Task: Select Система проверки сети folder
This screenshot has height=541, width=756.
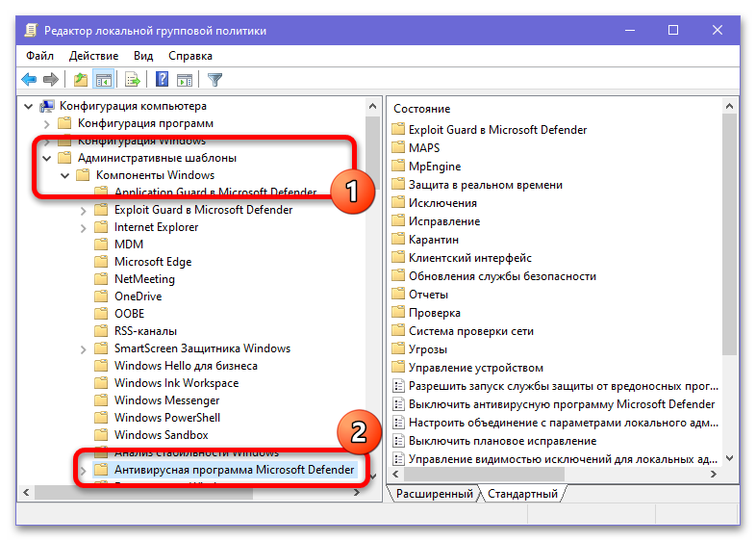Action: (x=471, y=331)
